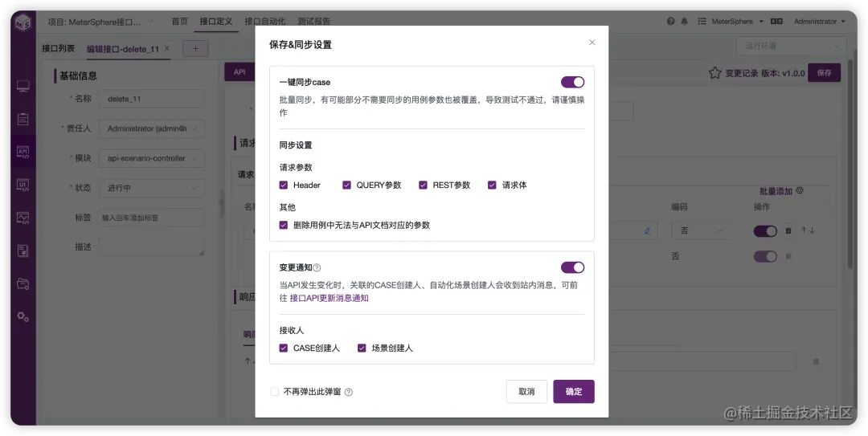Open the performance test sidebar icon
The width and height of the screenshot is (868, 436).
(23, 218)
